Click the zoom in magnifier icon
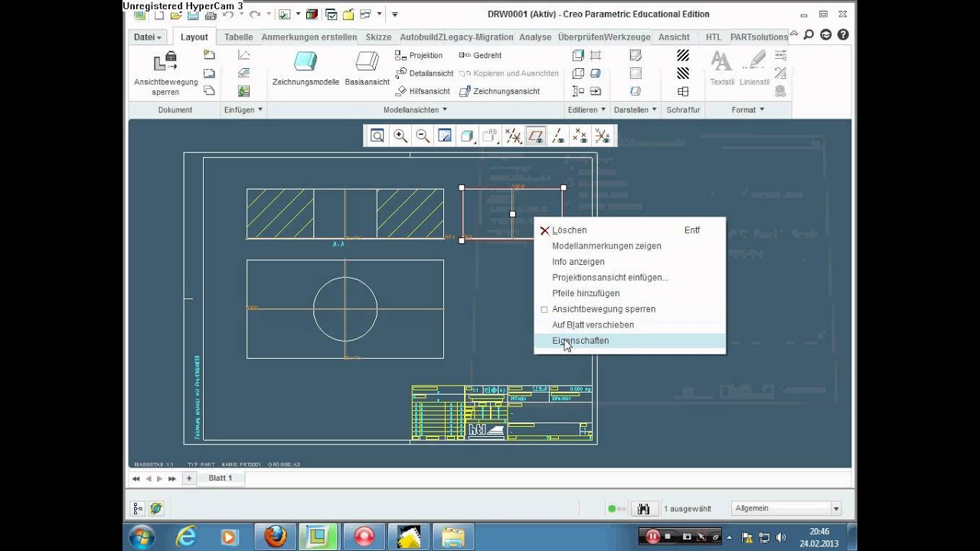The width and height of the screenshot is (980, 551). tap(400, 136)
